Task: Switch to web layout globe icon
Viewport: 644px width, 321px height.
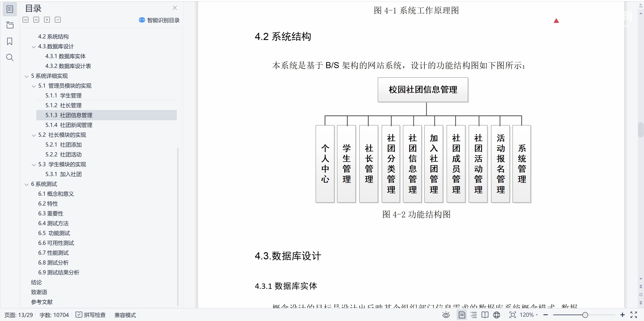Action: (x=497, y=315)
